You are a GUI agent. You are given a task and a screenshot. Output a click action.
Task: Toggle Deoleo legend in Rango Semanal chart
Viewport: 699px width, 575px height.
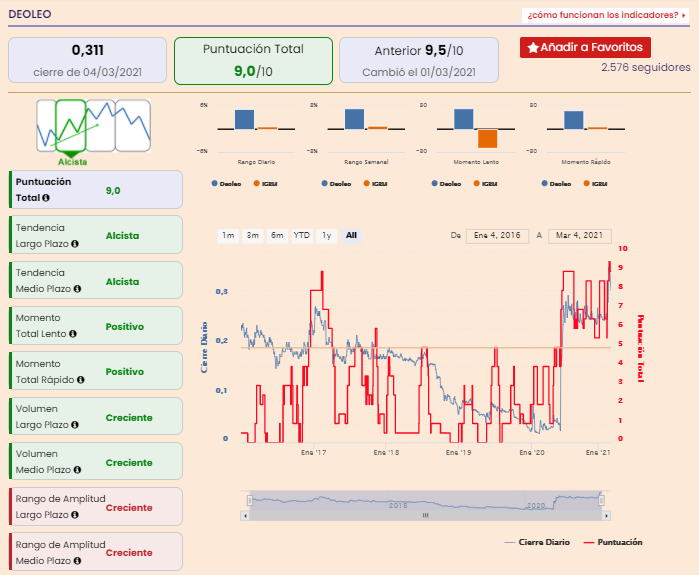click(x=337, y=184)
